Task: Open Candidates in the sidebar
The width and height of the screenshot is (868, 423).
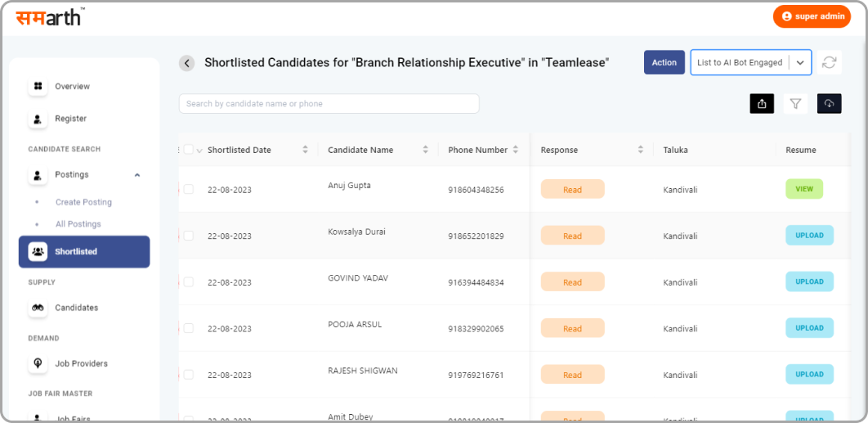Action: tap(76, 308)
